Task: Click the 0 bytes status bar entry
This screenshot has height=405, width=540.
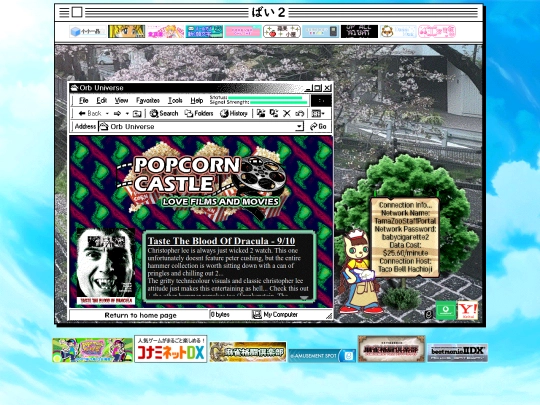Action: tap(220, 314)
